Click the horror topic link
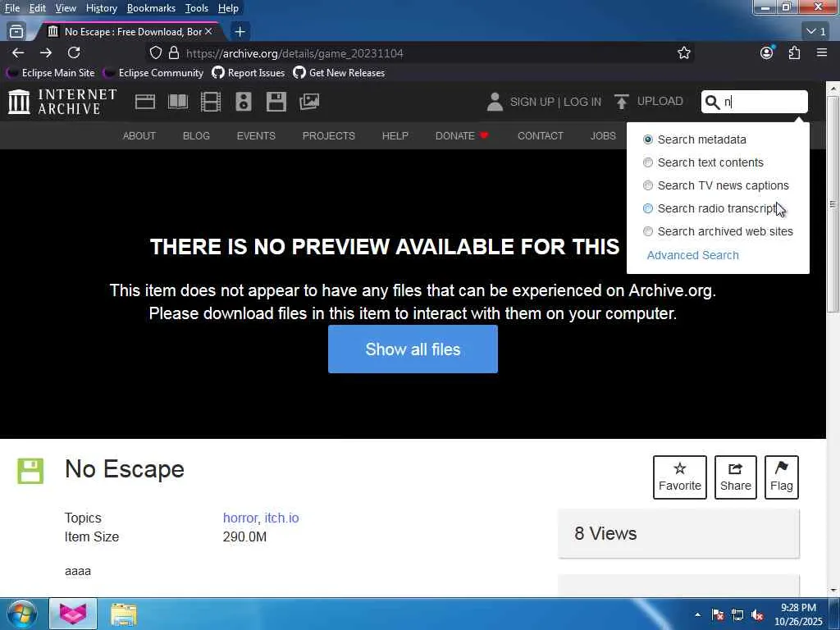Screen dimensions: 840x630 point(242,518)
